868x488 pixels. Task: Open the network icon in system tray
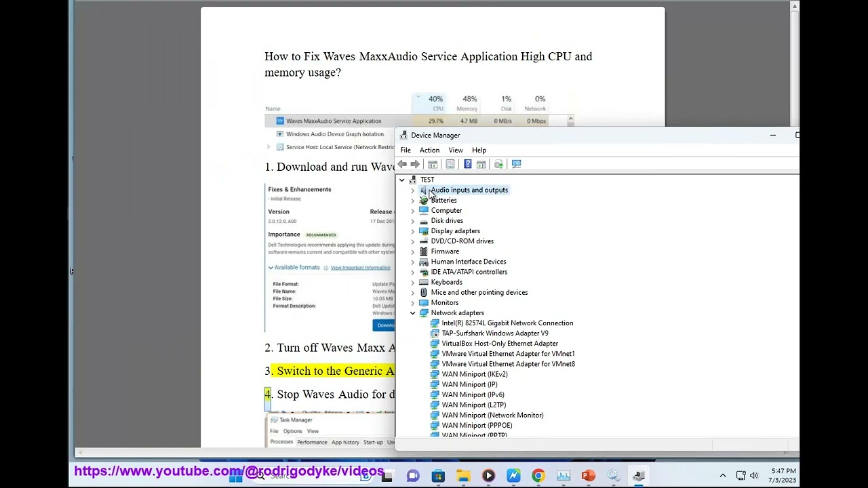point(741,476)
